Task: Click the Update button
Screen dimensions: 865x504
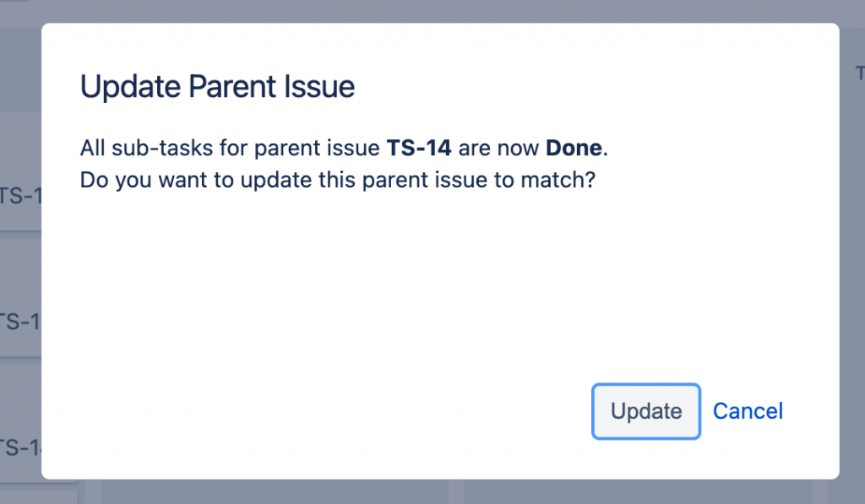Action: 646,411
